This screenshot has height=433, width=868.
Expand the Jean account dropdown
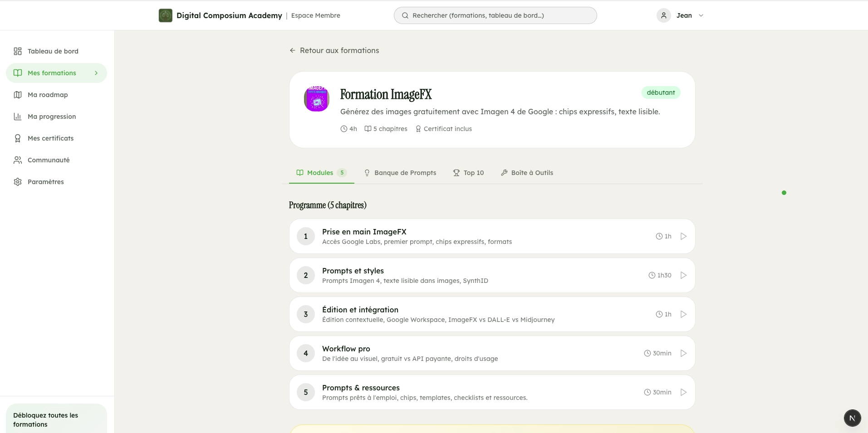tap(701, 15)
